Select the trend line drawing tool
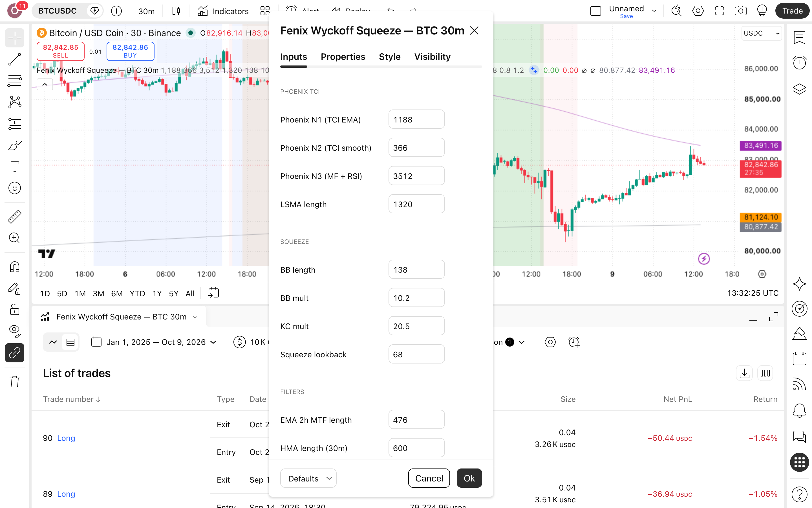The width and height of the screenshot is (812, 508). pyautogui.click(x=15, y=60)
